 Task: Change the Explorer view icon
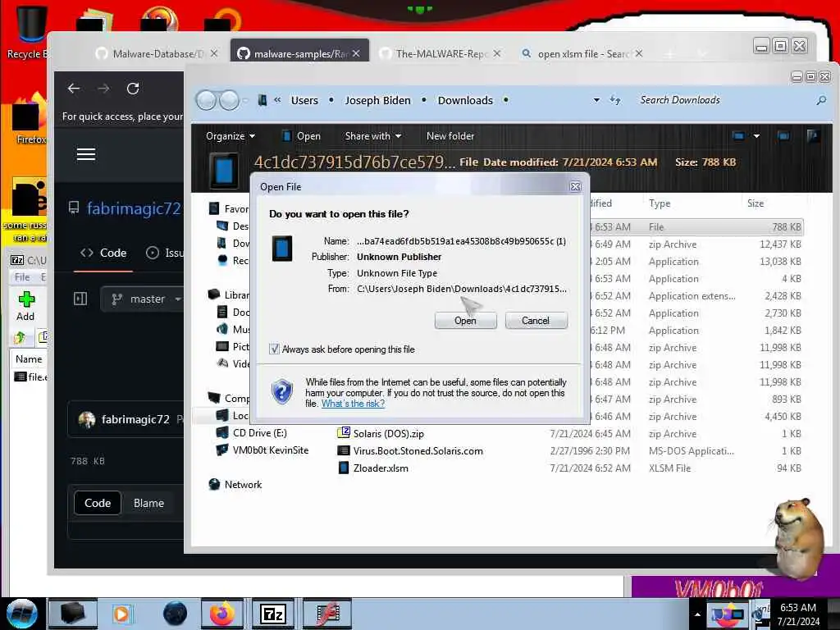(x=738, y=136)
